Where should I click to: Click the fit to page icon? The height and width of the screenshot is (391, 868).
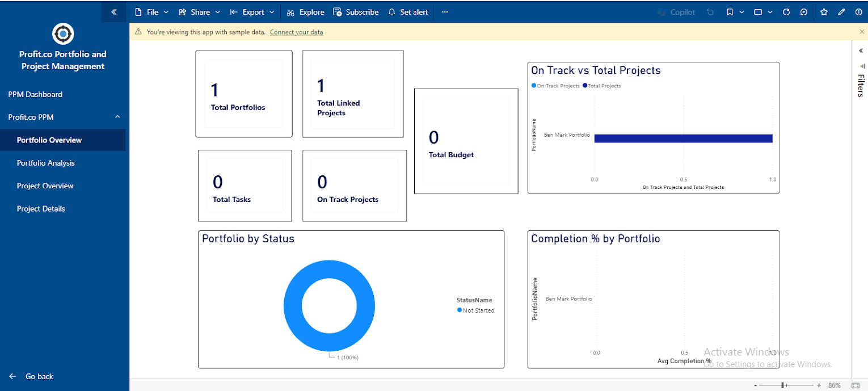(856, 385)
